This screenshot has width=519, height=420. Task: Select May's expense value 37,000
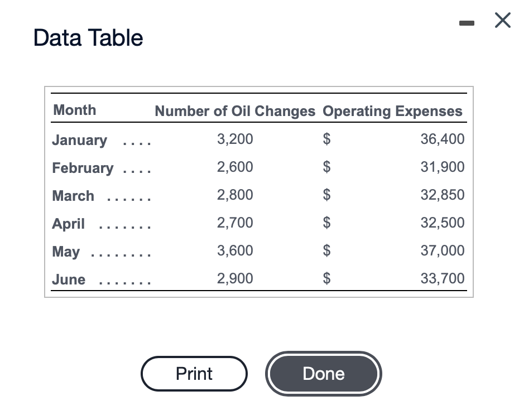pyautogui.click(x=442, y=250)
